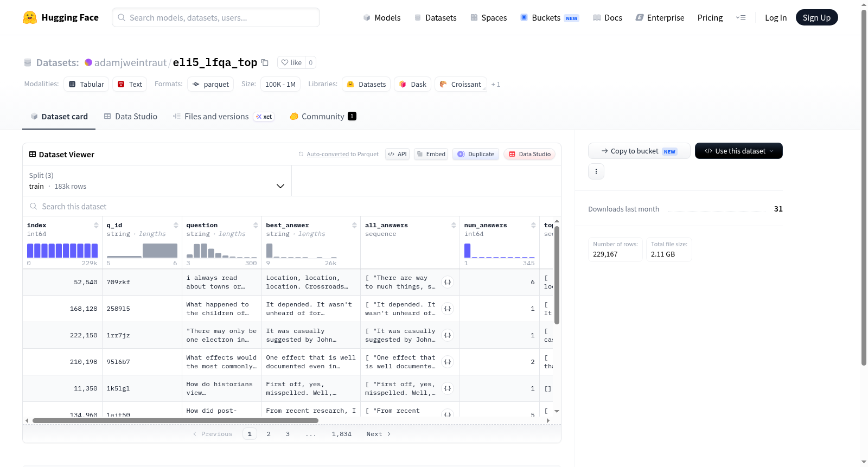Screen dimensions: 868x467
Task: Jump to last page 1,834
Action: click(342, 434)
